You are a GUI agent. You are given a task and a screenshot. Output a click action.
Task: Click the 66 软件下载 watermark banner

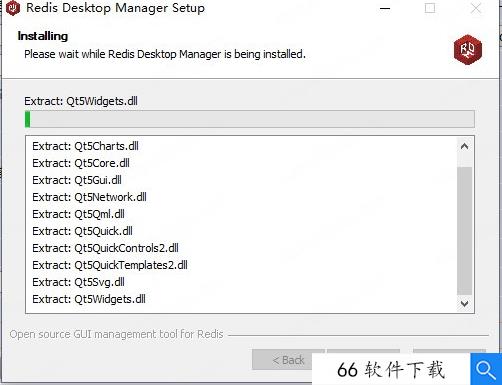click(391, 370)
